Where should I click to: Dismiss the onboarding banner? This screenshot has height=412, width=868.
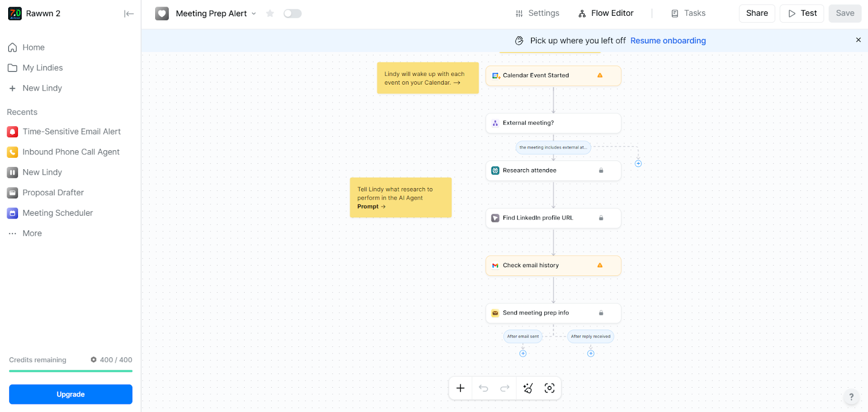pos(858,40)
